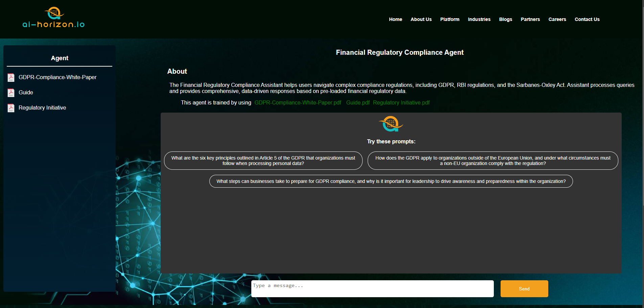
Task: Go to the Blogs page
Action: point(505,19)
